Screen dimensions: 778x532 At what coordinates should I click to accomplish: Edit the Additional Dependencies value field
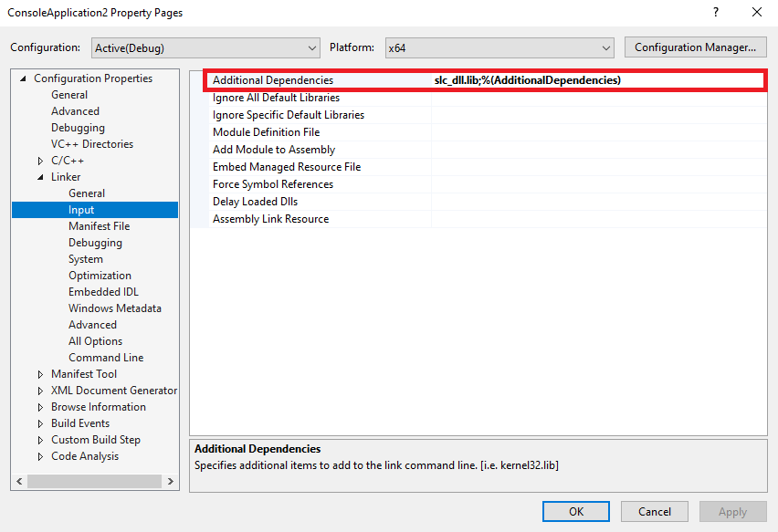[597, 80]
